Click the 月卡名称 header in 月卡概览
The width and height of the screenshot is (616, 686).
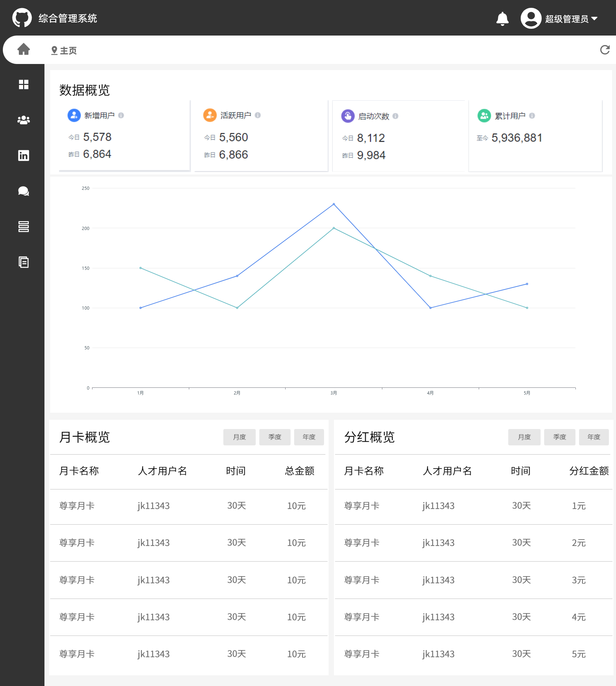[79, 471]
